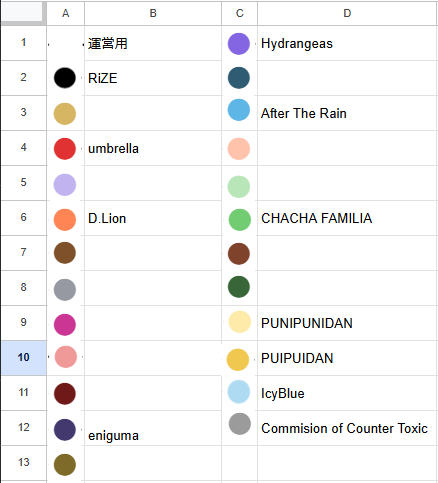
Task: Select the cell containing 運営用
Action: coord(153,43)
